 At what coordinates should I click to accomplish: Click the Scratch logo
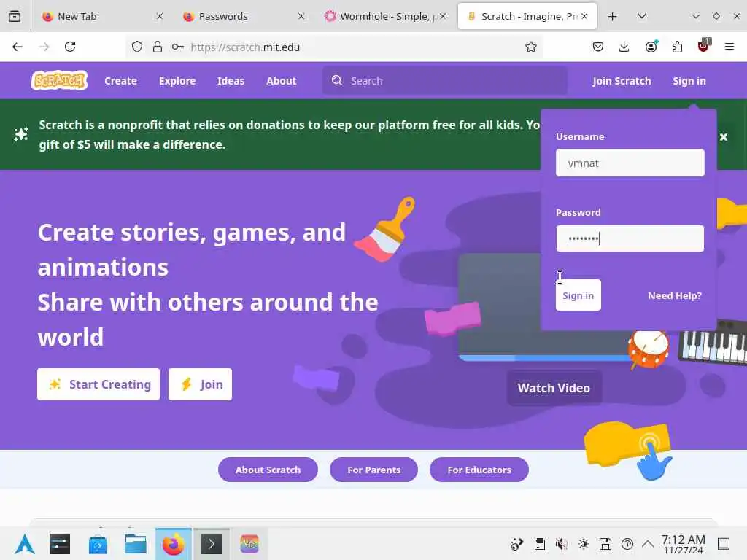60,80
